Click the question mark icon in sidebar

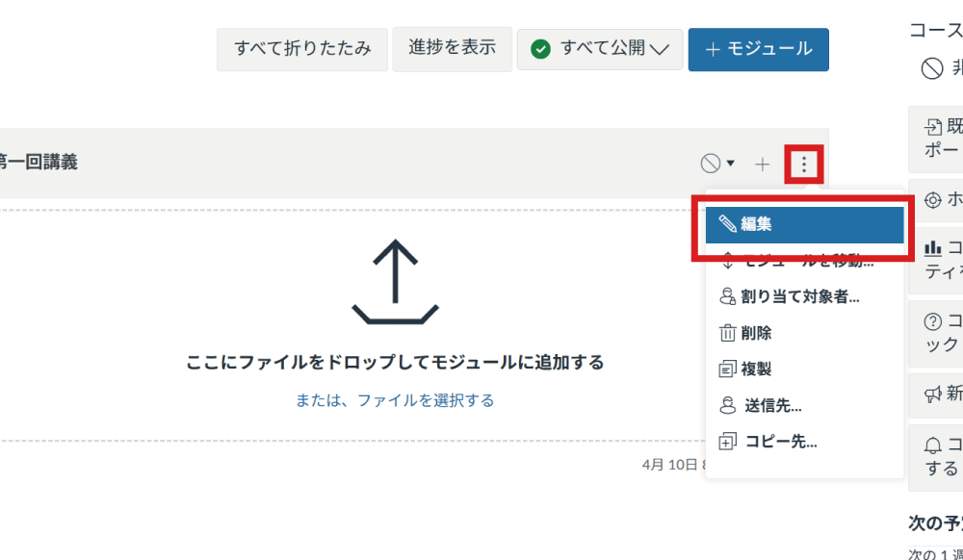932,321
